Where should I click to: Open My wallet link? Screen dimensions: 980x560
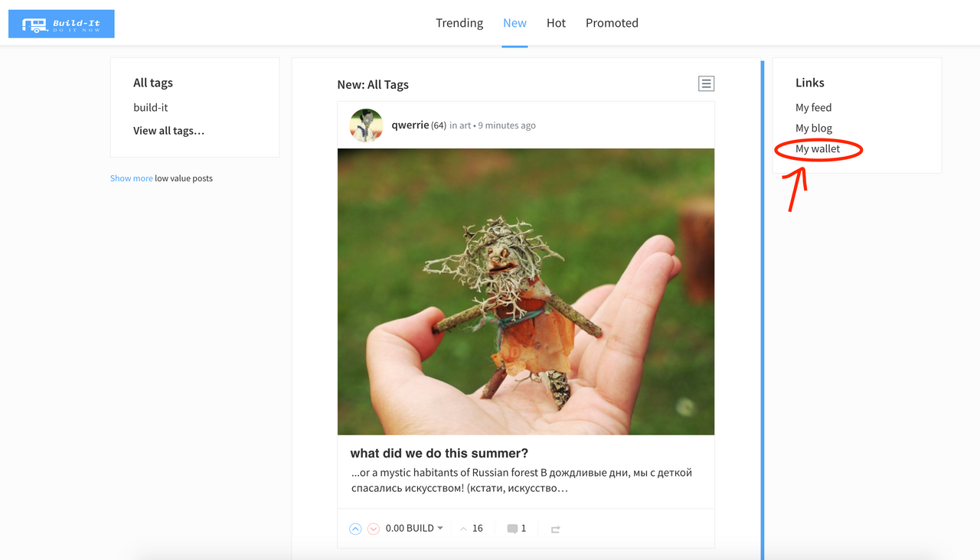pyautogui.click(x=818, y=148)
